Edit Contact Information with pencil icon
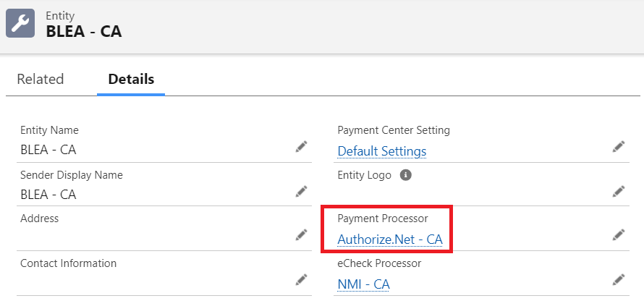The image size is (644, 301). 301,280
